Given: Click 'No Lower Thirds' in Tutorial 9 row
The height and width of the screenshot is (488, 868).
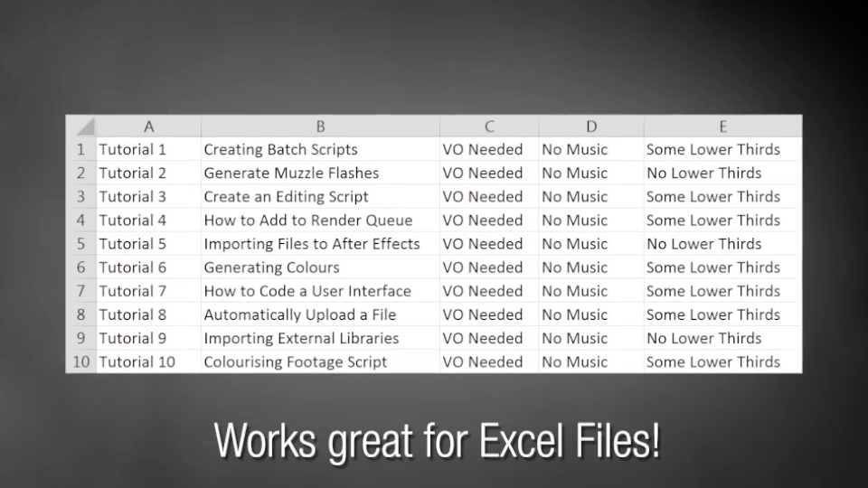Looking at the screenshot, I should [723, 338].
